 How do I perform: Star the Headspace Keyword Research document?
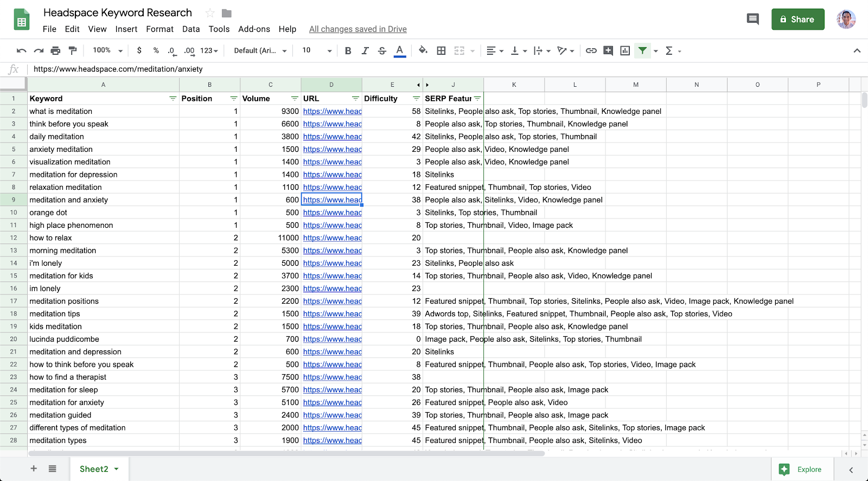[x=210, y=13]
